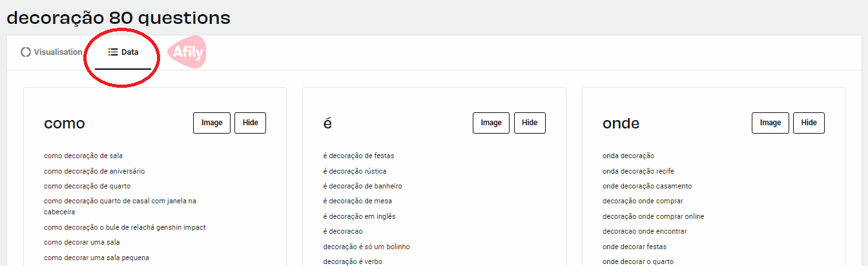The width and height of the screenshot is (868, 275).
Task: Click Image button in the como card
Action: (x=212, y=123)
